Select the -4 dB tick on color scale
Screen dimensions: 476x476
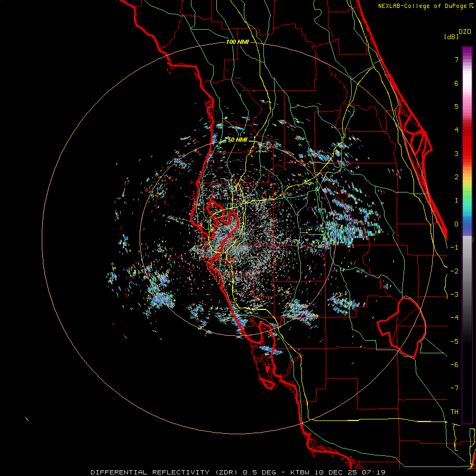(454, 318)
